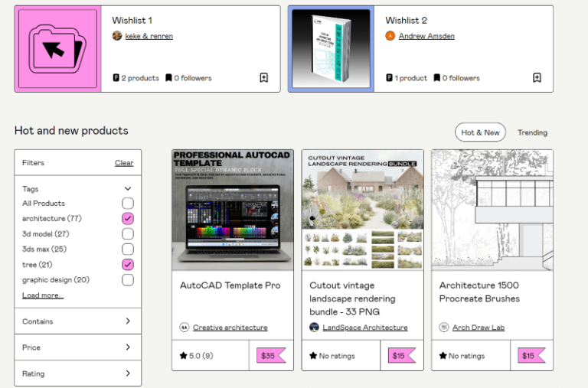Uncheck the tree (21) tag
Viewport: 588px width, 388px height.
[x=128, y=265]
